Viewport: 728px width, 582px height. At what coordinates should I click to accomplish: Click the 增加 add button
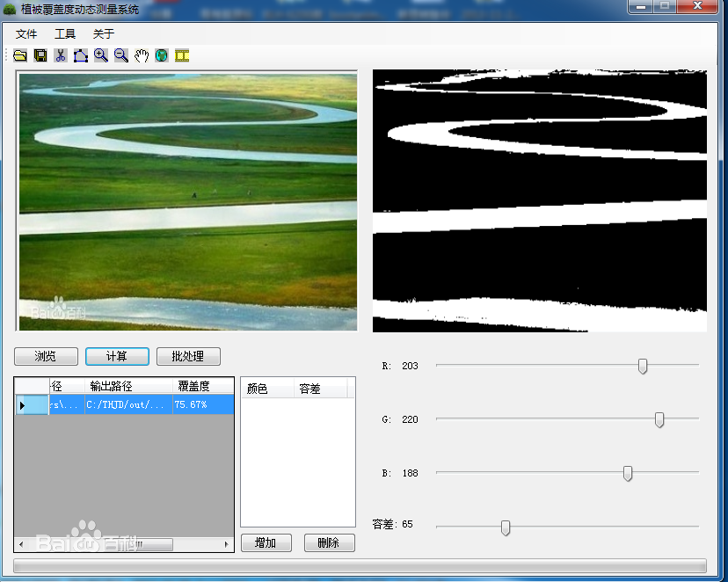tap(266, 542)
